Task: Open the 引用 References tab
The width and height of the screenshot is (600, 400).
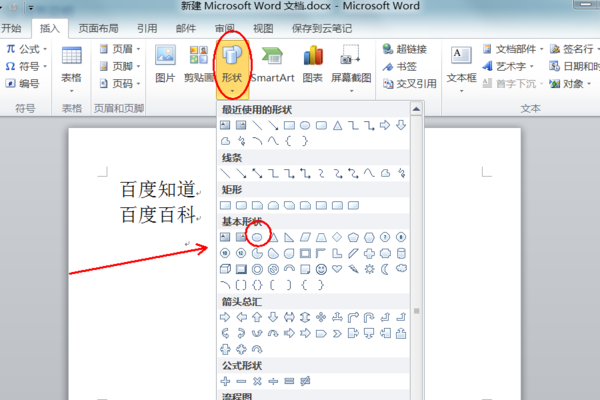Action: click(x=147, y=28)
